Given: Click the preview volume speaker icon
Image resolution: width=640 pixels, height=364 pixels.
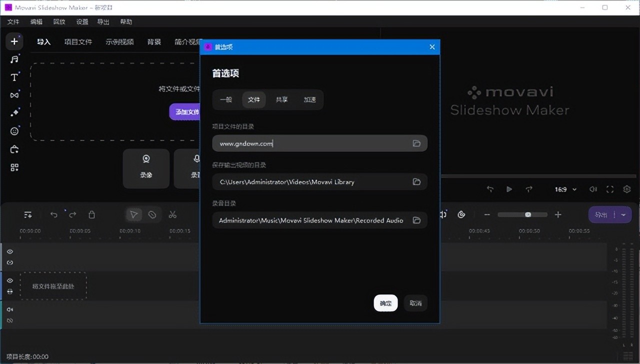Looking at the screenshot, I should [x=593, y=189].
